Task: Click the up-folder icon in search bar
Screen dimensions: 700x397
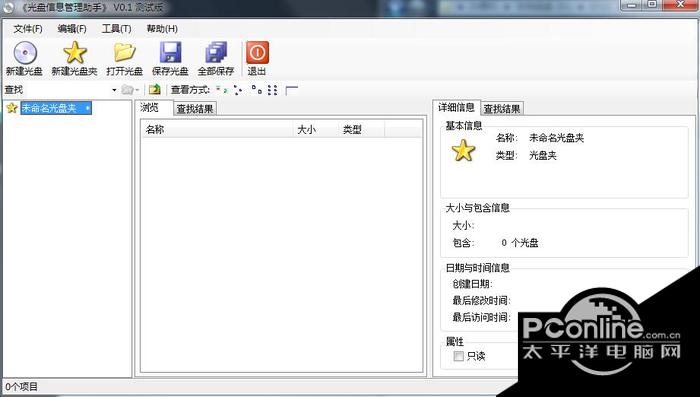Action: tap(155, 90)
